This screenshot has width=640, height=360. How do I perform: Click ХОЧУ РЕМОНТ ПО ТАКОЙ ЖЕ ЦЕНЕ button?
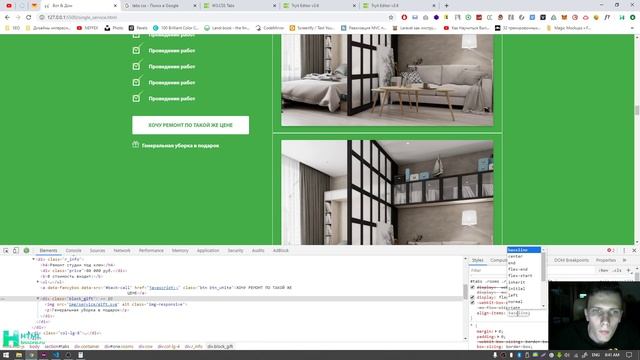click(x=190, y=125)
